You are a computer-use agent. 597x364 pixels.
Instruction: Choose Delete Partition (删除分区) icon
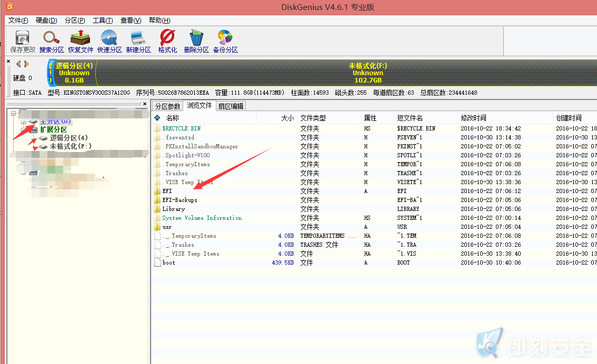pyautogui.click(x=196, y=42)
